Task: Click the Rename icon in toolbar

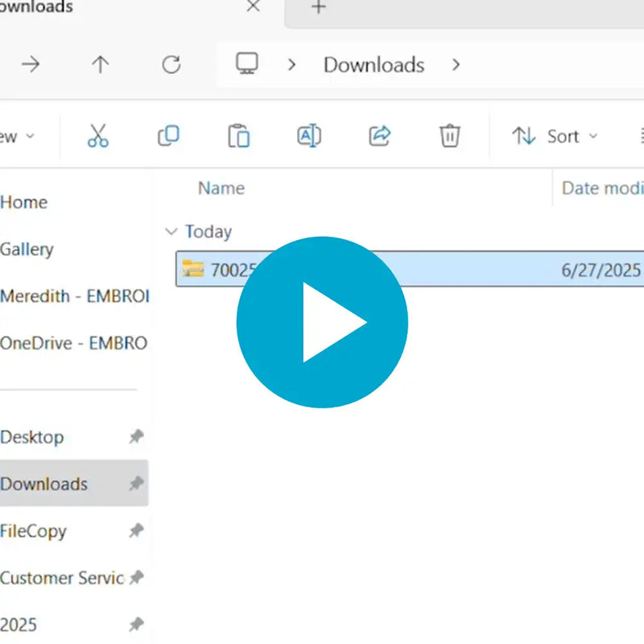Action: pos(309,136)
